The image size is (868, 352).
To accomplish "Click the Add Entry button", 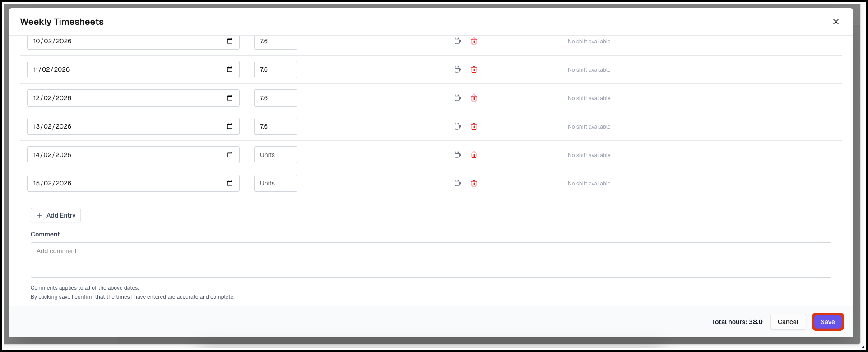I will 56,215.
